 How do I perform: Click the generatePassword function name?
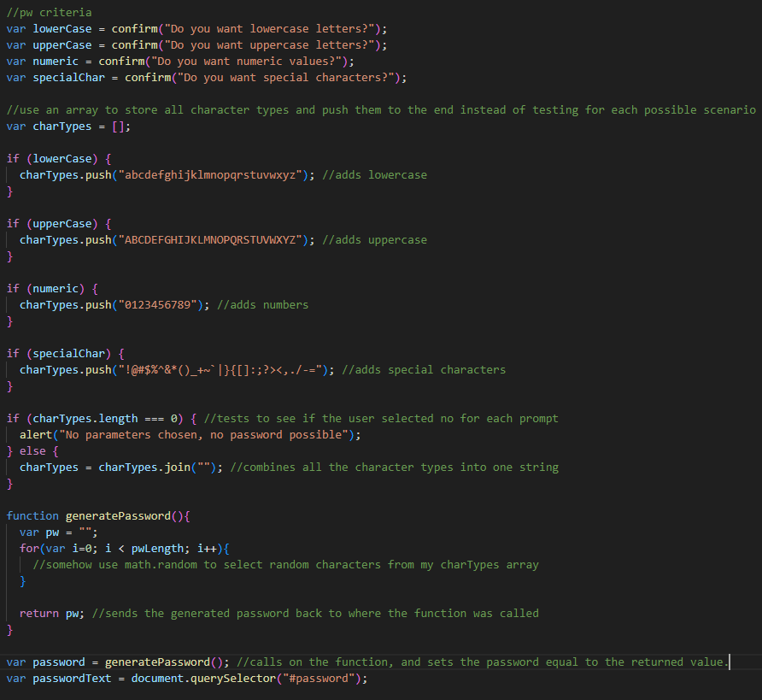point(108,515)
